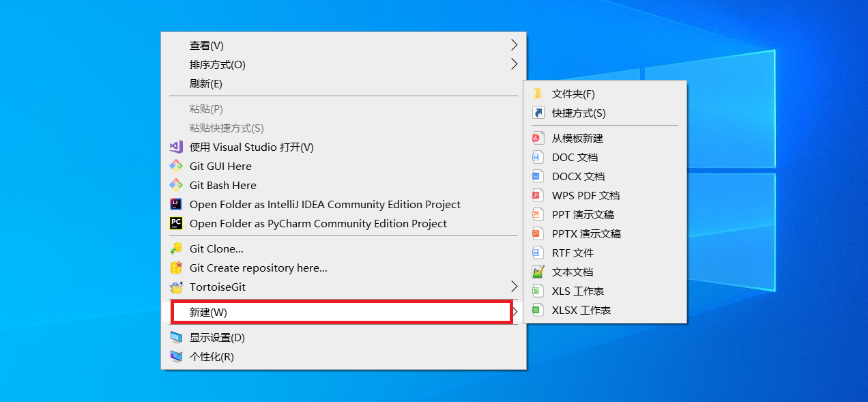868x402 pixels.
Task: Click the TortoiseGit tortoise icon
Action: coord(176,287)
